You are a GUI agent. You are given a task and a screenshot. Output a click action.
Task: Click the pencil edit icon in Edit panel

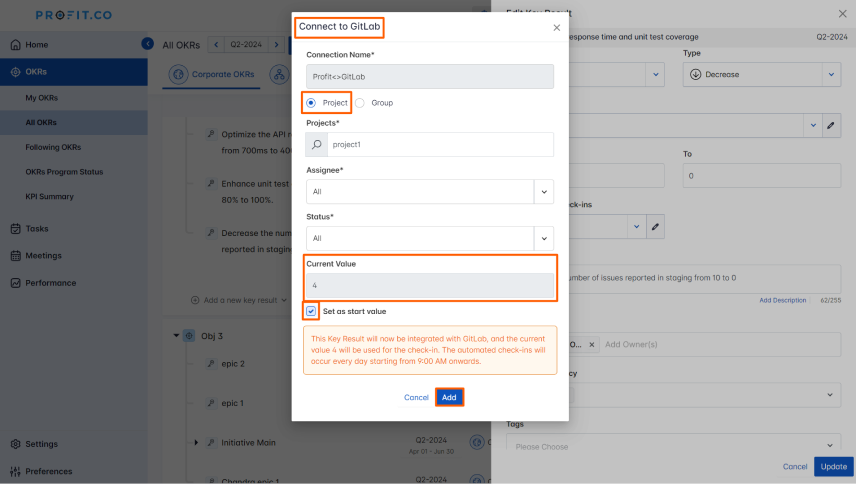click(831, 126)
